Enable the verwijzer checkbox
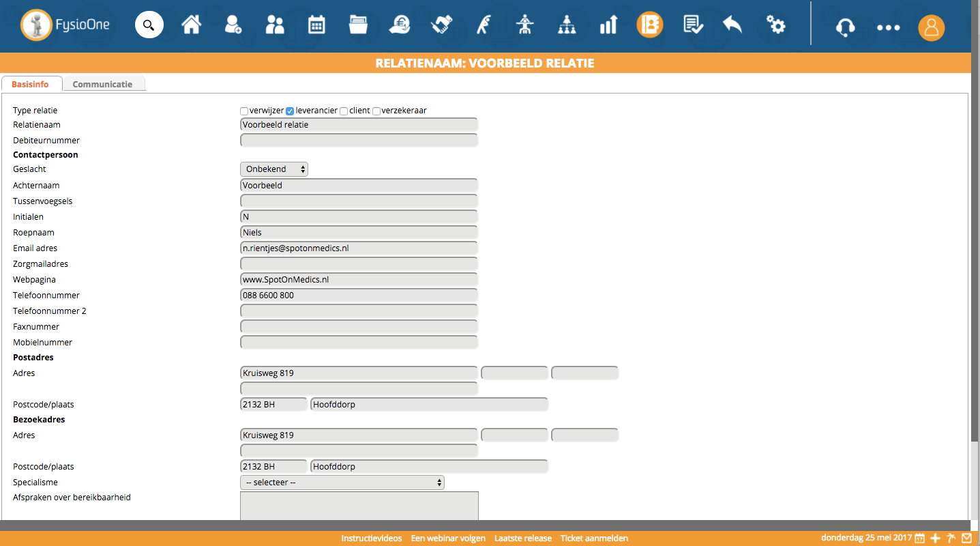Screen dimensions: 980x546 click(x=244, y=111)
